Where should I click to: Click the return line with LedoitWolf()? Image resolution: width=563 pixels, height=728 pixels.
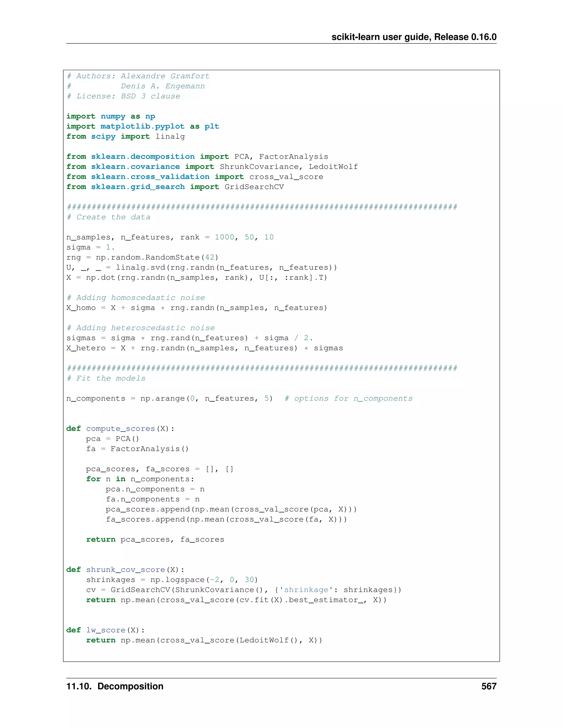pos(204,640)
